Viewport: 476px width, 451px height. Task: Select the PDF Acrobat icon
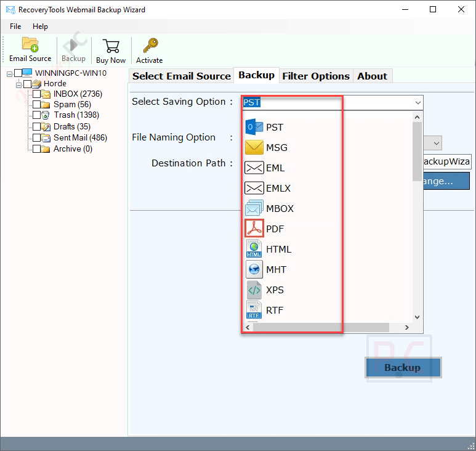click(254, 229)
